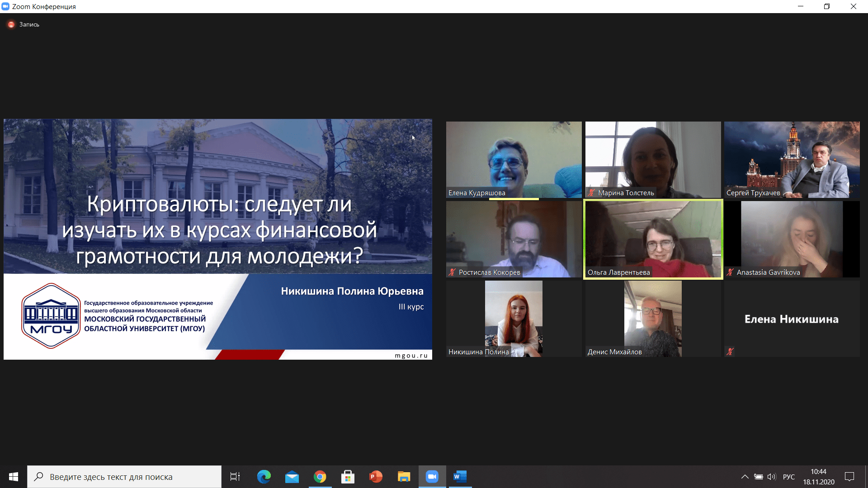Select Елена Кудряшова video tile
The width and height of the screenshot is (868, 488).
(514, 160)
